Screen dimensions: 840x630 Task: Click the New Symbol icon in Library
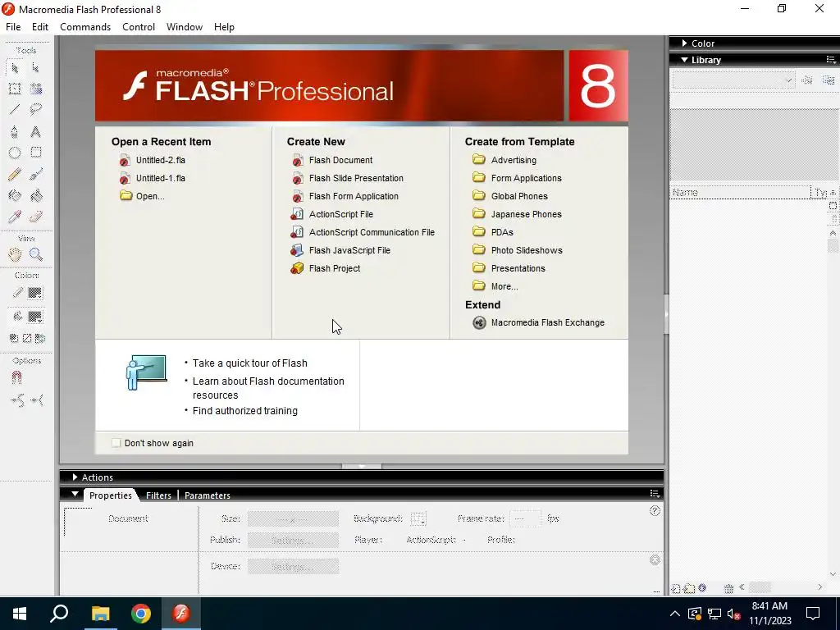tap(676, 588)
